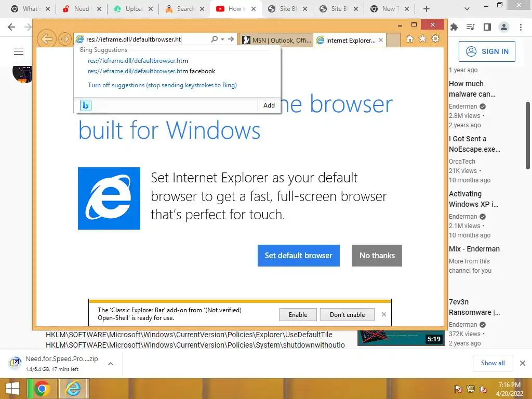
Task: Click Internet Explorer taskbar icon
Action: point(74,389)
